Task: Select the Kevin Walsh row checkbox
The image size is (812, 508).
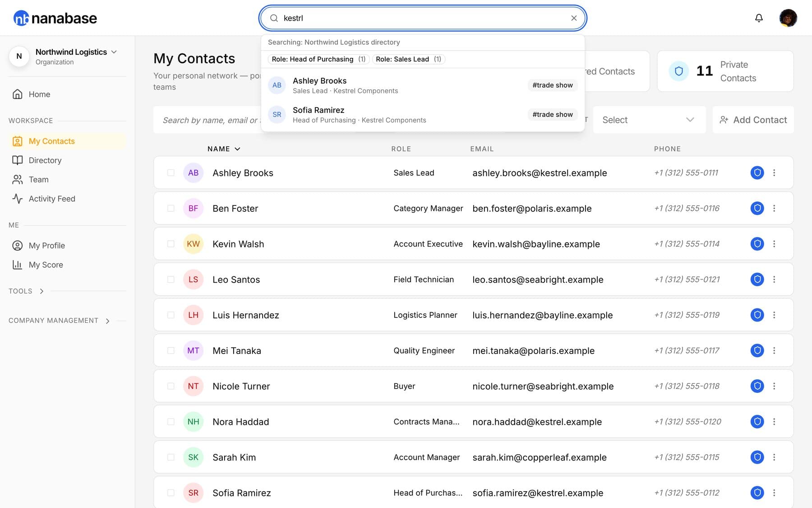Action: (171, 244)
